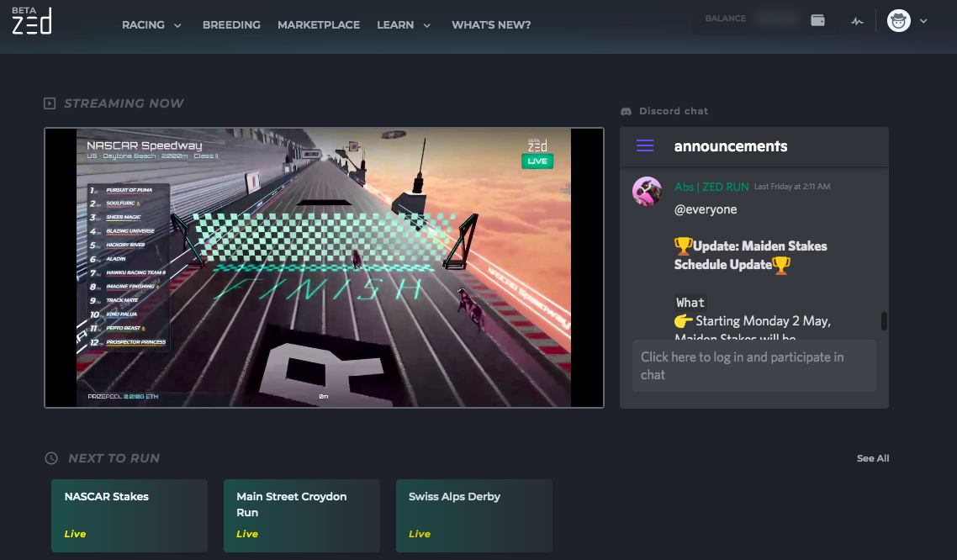Click the Abs | ZED RUN username
The image size is (957, 560).
(711, 187)
